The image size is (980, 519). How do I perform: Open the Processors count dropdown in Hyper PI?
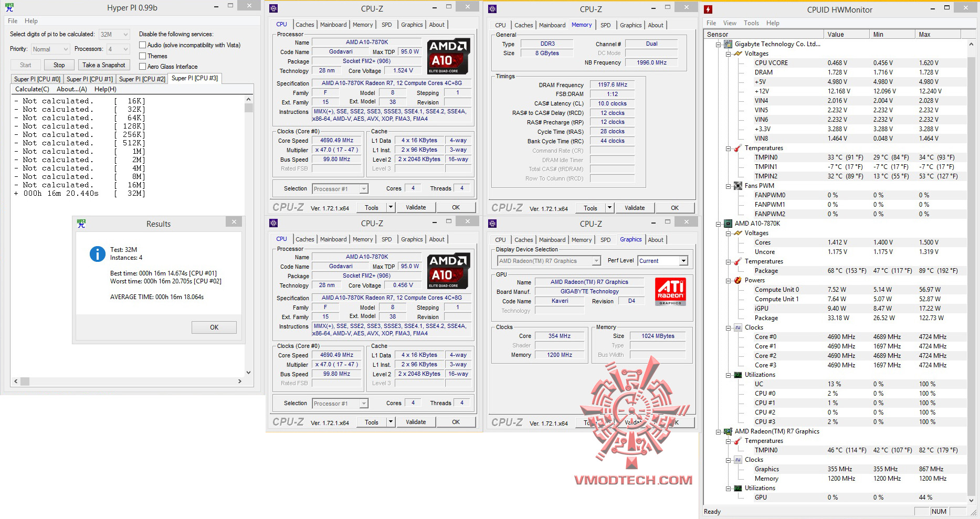click(118, 49)
